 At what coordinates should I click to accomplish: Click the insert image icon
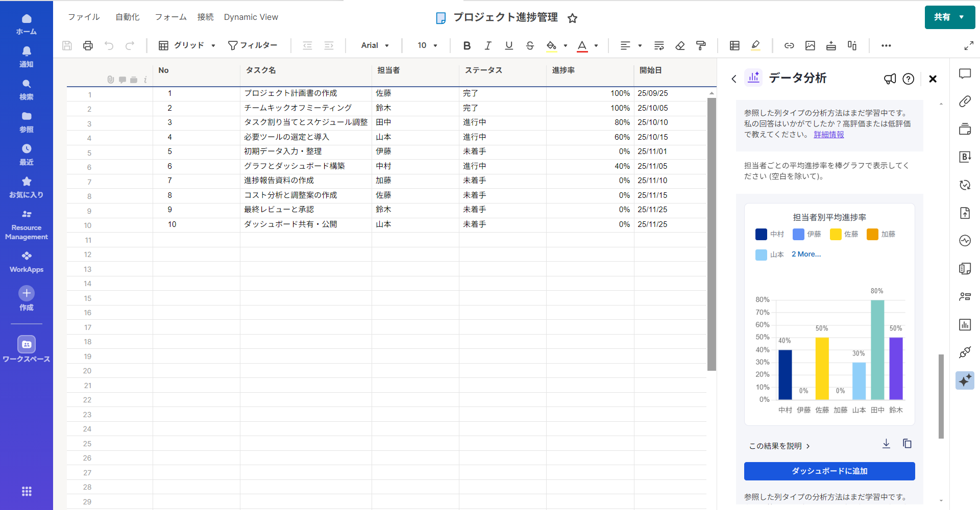[x=810, y=46]
